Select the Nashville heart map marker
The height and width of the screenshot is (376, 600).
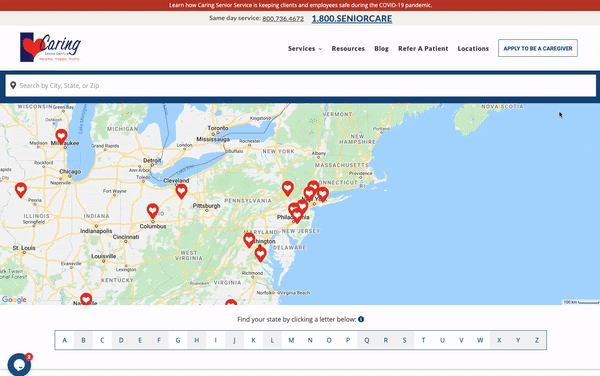(x=86, y=299)
